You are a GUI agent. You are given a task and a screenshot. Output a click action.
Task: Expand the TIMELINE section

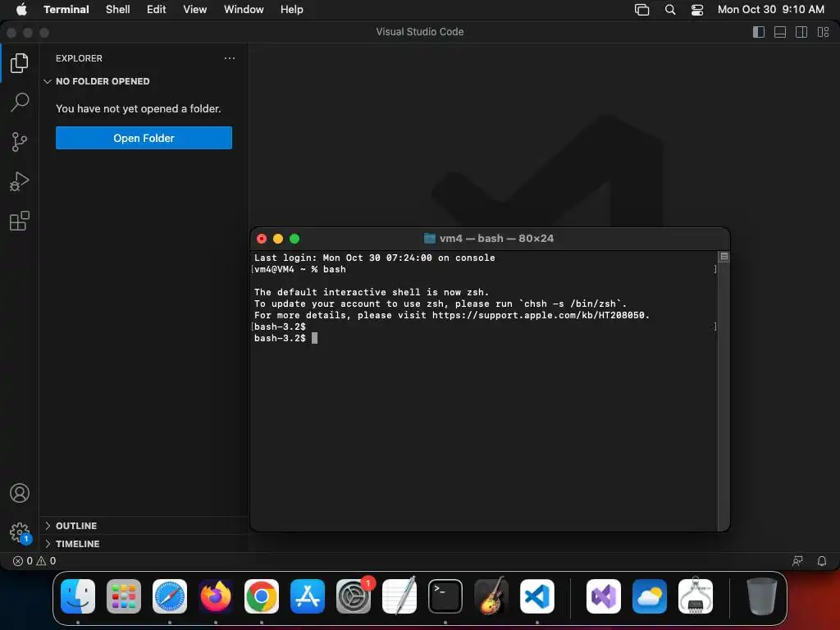(144, 544)
